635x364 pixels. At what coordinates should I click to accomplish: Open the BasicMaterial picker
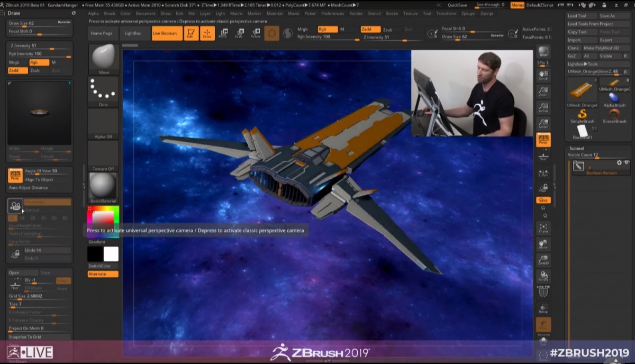pyautogui.click(x=103, y=187)
